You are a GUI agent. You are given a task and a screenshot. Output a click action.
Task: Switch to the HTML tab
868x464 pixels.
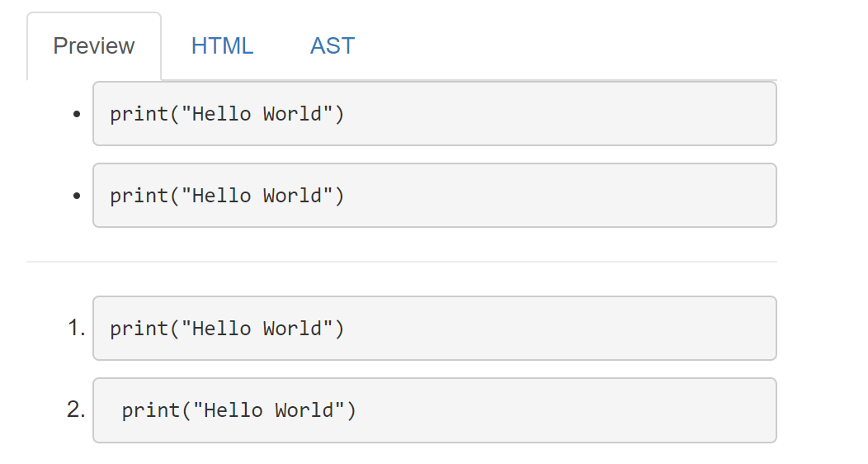coord(222,46)
